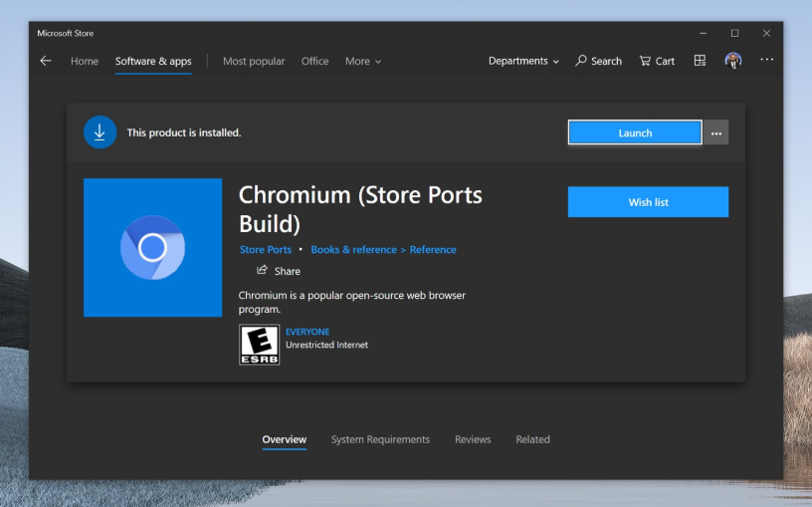Viewport: 812px width, 507px height.
Task: Add Chromium to the Wish list
Action: point(648,202)
